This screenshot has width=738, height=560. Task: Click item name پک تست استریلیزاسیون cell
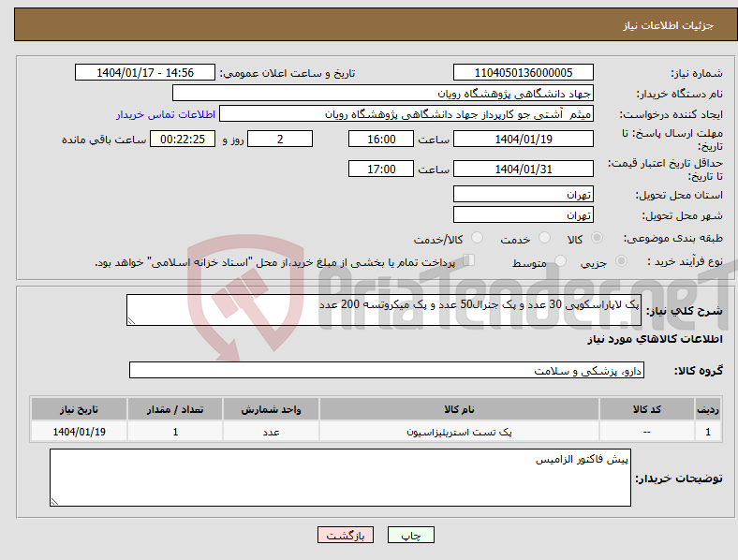[459, 432]
